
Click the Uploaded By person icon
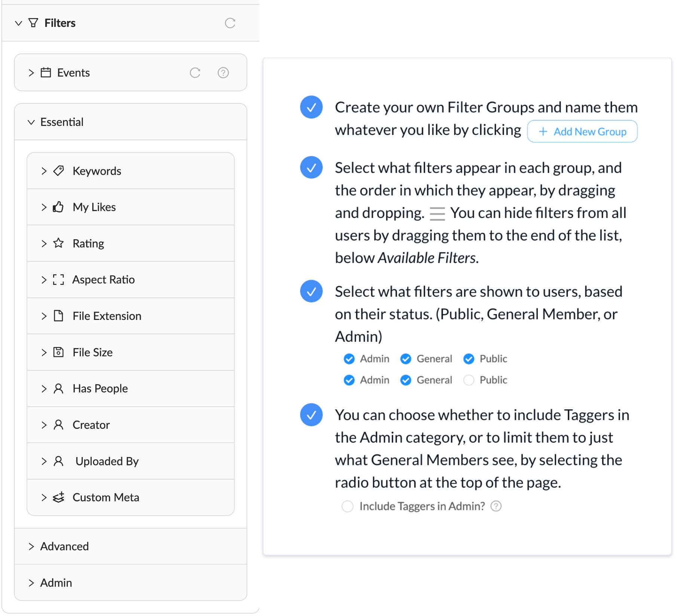58,461
